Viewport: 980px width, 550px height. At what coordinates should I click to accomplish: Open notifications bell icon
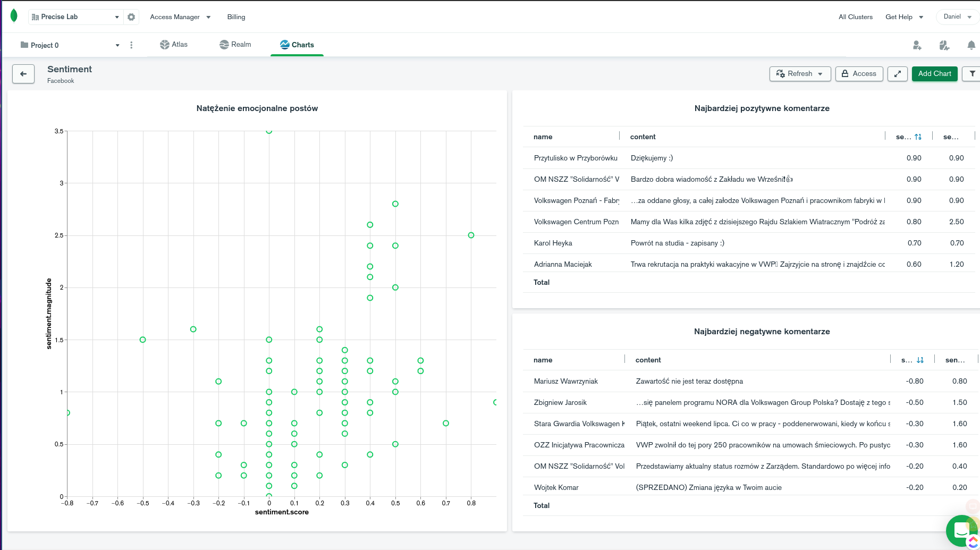[x=971, y=46]
